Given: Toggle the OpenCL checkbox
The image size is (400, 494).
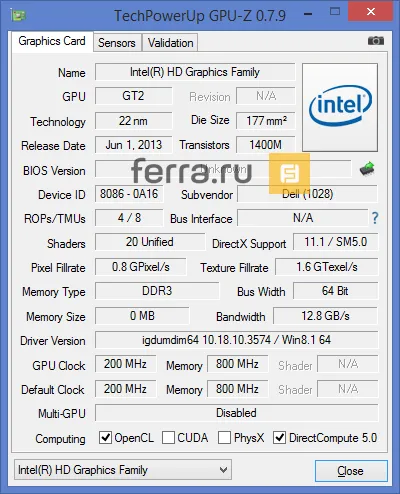Looking at the screenshot, I should (x=105, y=437).
